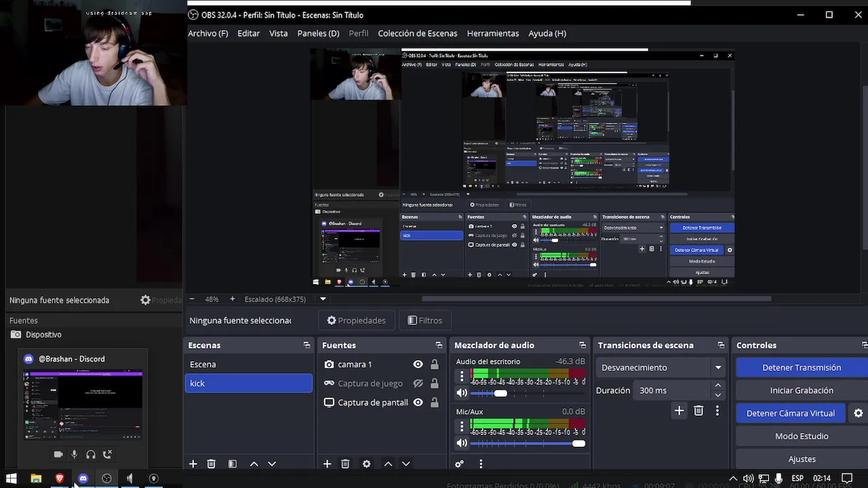The height and width of the screenshot is (488, 868).
Task: Open File Explorer from taskbar
Action: (36, 479)
